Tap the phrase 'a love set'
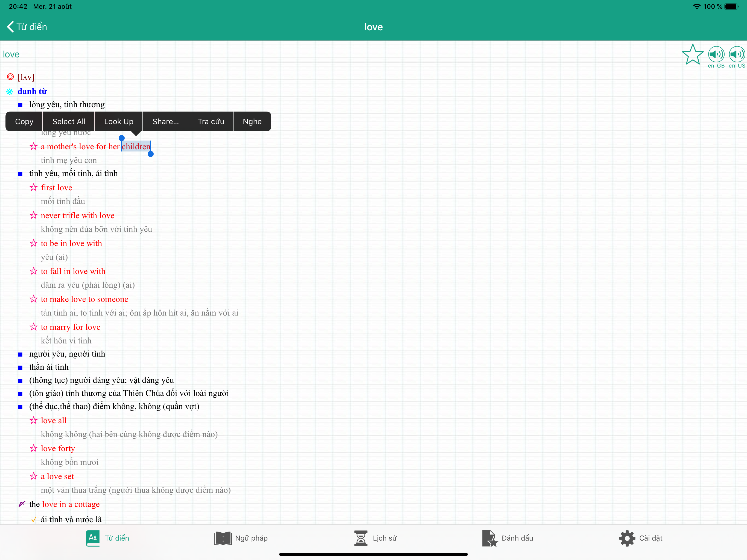The image size is (747, 560). [57, 476]
